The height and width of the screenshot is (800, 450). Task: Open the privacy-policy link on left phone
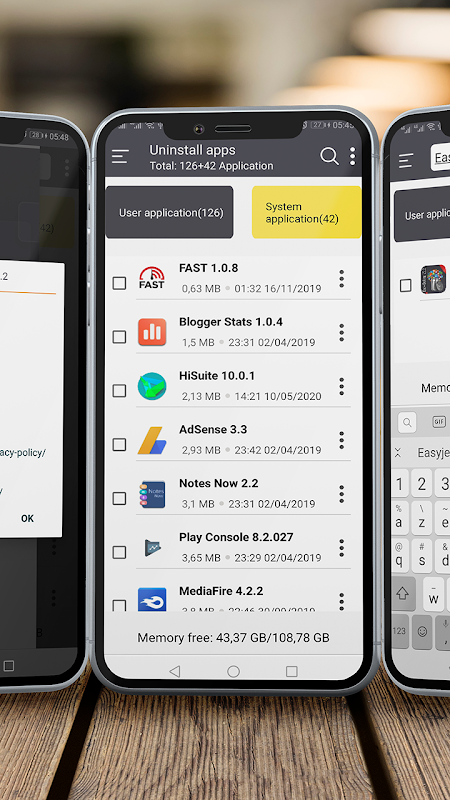point(23,453)
